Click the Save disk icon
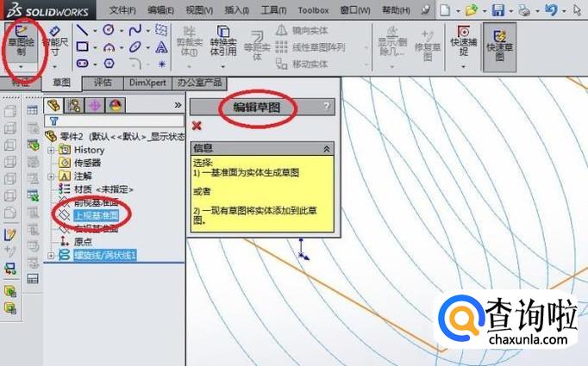 [498, 10]
